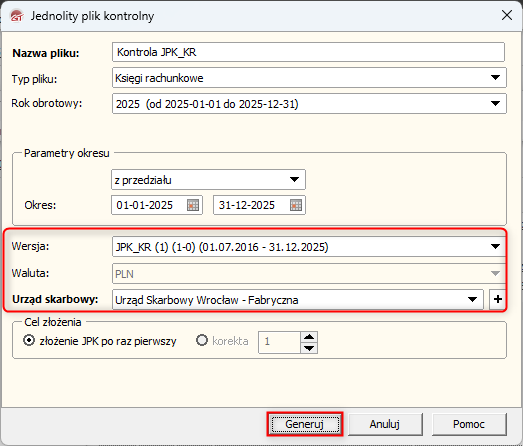The image size is (523, 446).
Task: Open calendar picker for start date 01-01-2025
Action: 193,205
